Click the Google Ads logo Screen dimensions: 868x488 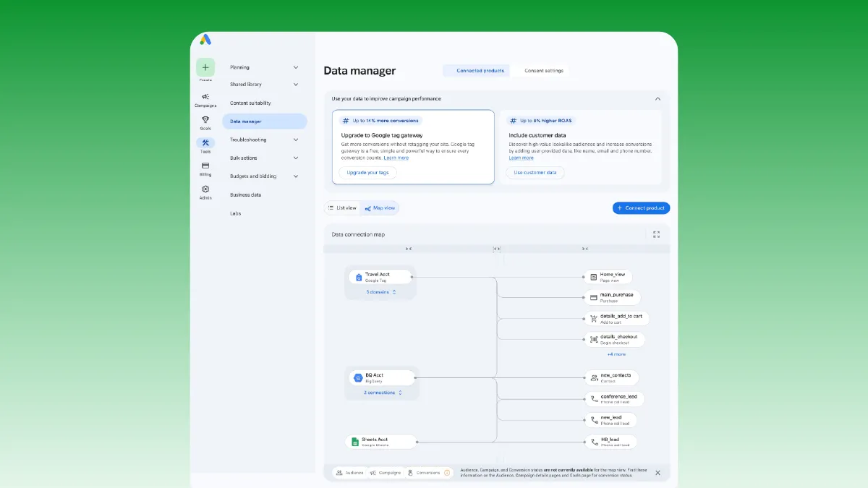(x=205, y=40)
